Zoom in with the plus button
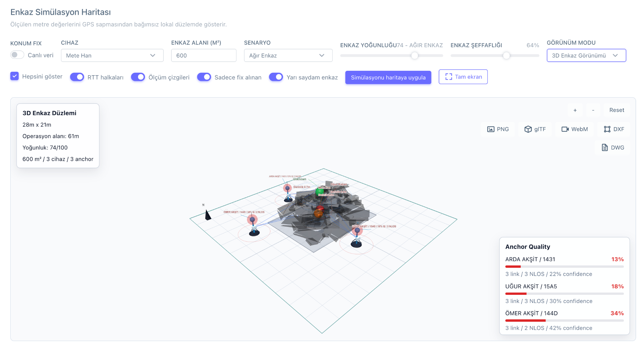Image resolution: width=644 pixels, height=348 pixels. (575, 110)
